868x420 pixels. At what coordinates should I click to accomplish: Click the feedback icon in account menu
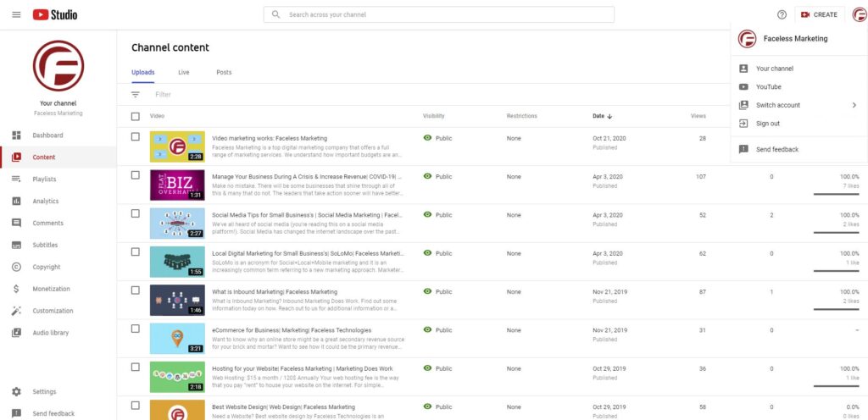743,149
